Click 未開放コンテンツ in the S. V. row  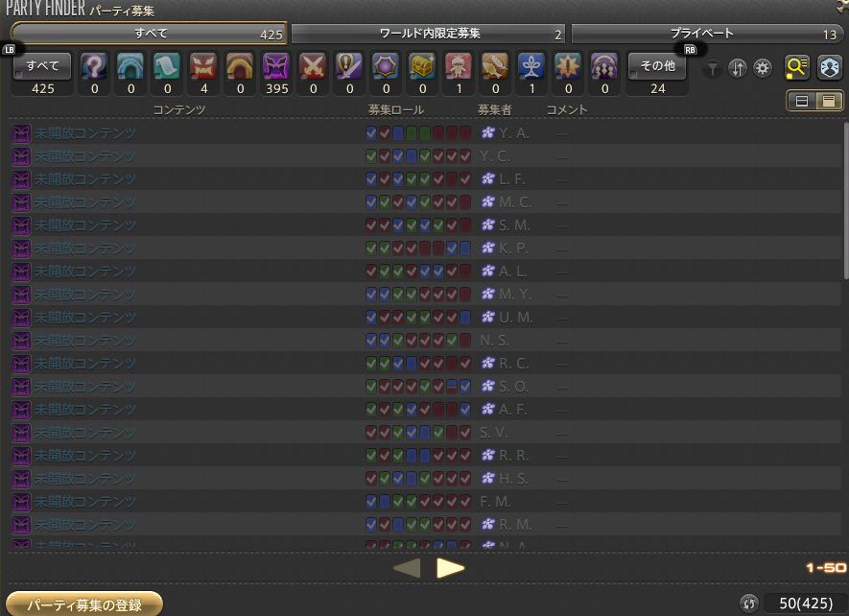click(x=85, y=433)
